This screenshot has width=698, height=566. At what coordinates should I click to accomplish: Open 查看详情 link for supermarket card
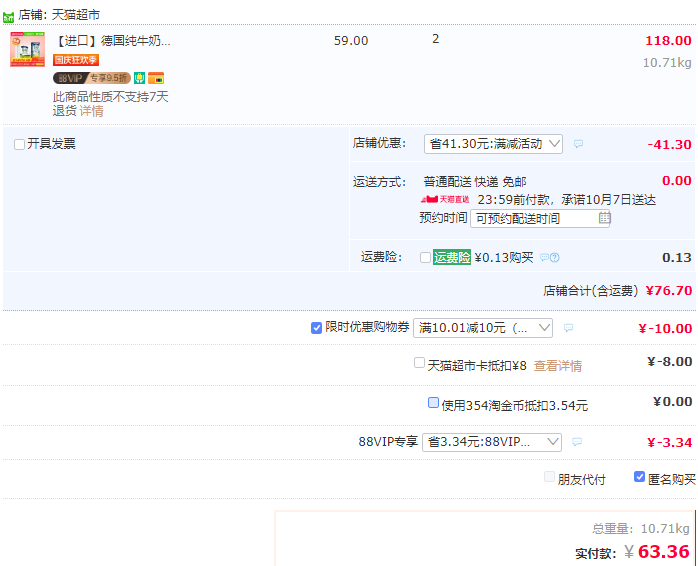click(558, 366)
